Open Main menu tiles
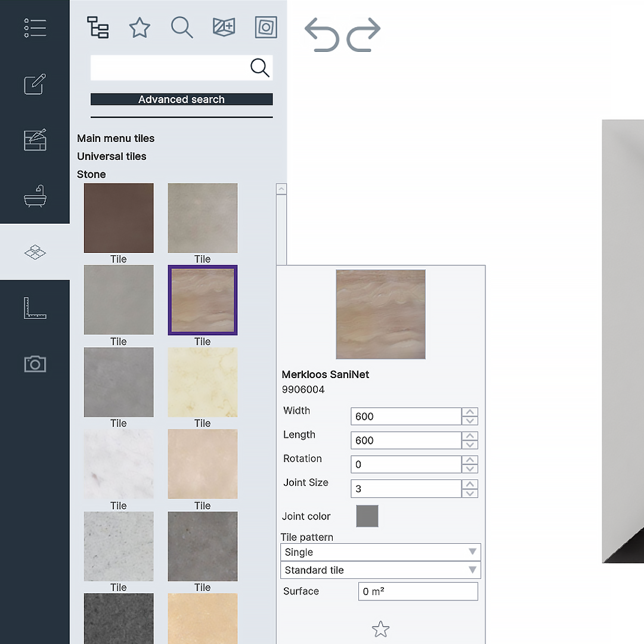This screenshot has height=644, width=644. [x=116, y=138]
